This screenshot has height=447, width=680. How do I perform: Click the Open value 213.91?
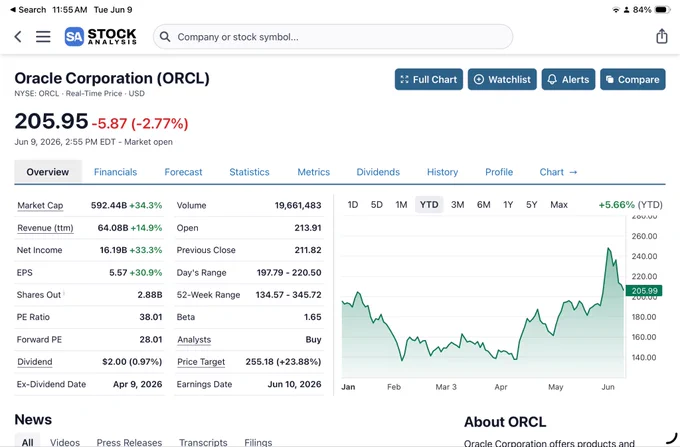(x=308, y=228)
